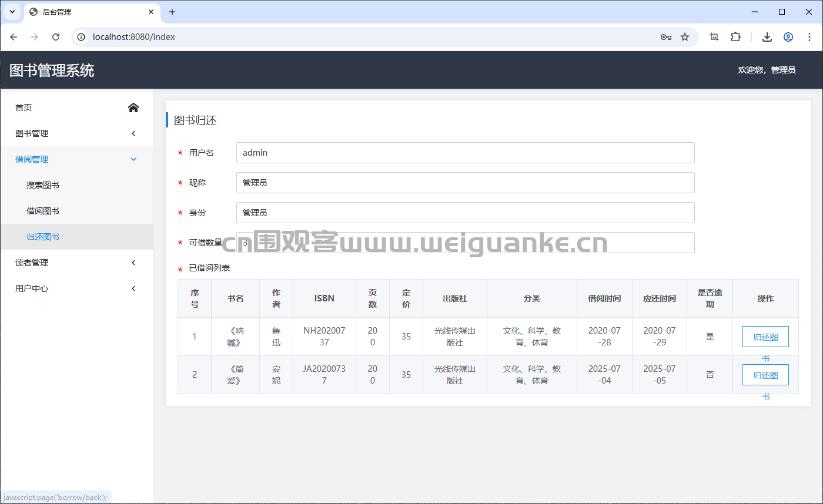Screen dimensions: 823x504
Task: Focus the 身份 input field
Action: click(x=465, y=213)
